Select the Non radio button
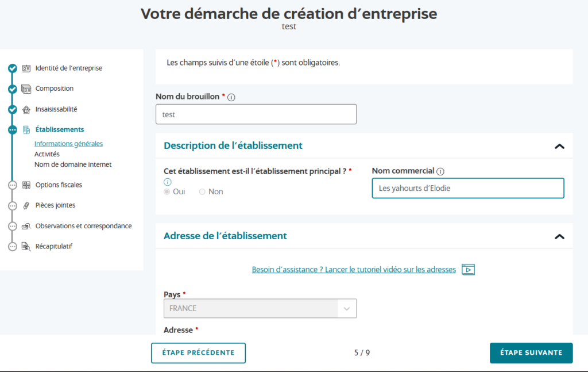 coord(202,192)
